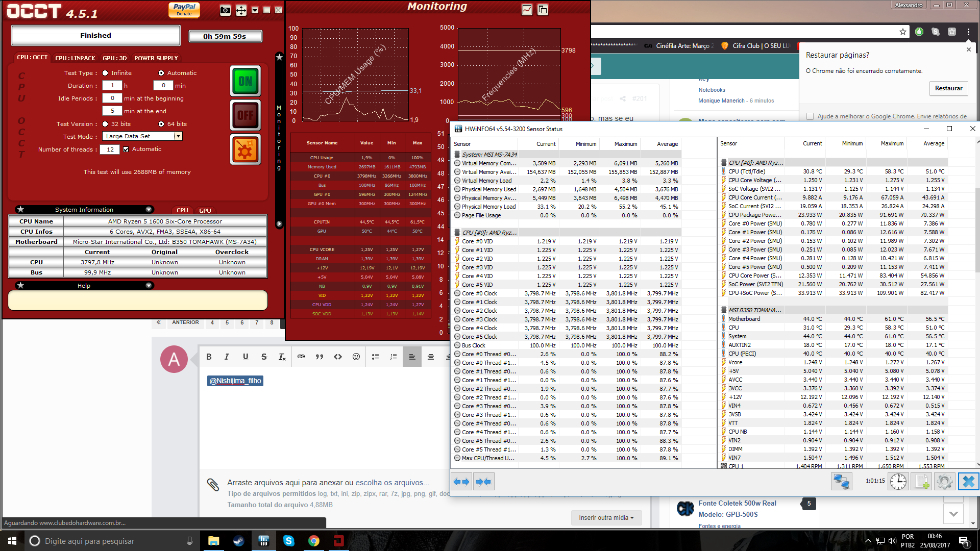Toggle strikethrough in the forum editor
980x551 pixels.
tap(264, 357)
